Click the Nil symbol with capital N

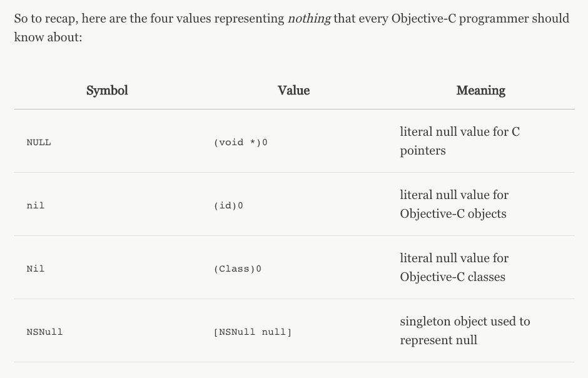[x=35, y=268]
